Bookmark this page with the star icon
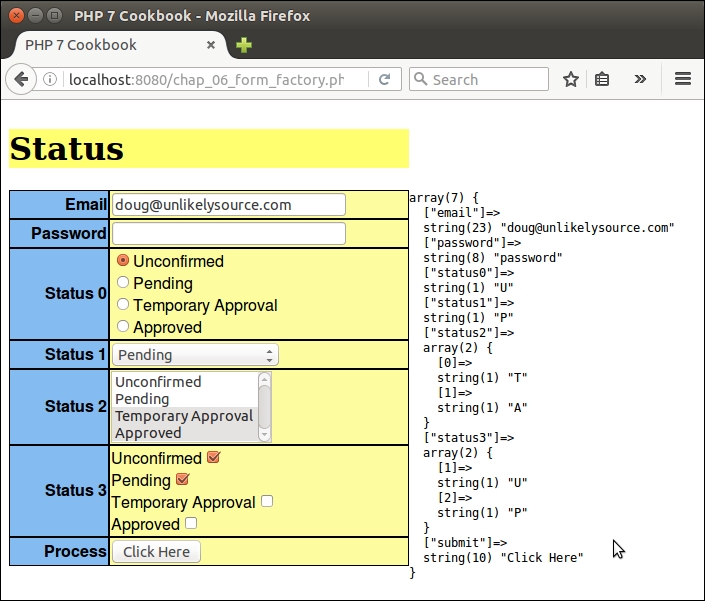The width and height of the screenshot is (705, 601). [x=570, y=80]
